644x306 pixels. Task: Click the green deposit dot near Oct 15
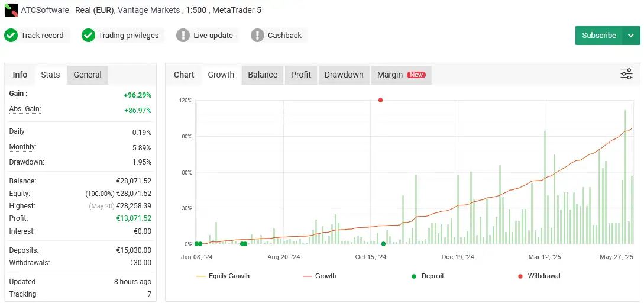pyautogui.click(x=383, y=244)
